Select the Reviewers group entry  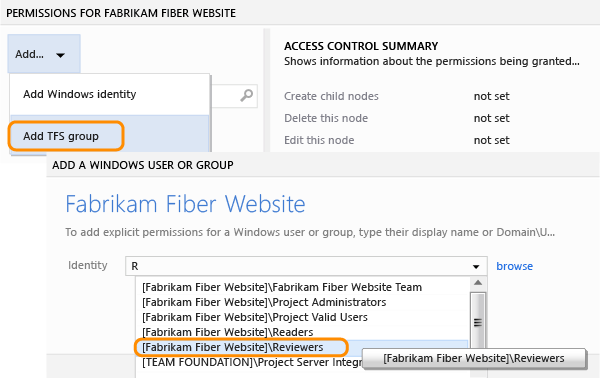[x=233, y=347]
